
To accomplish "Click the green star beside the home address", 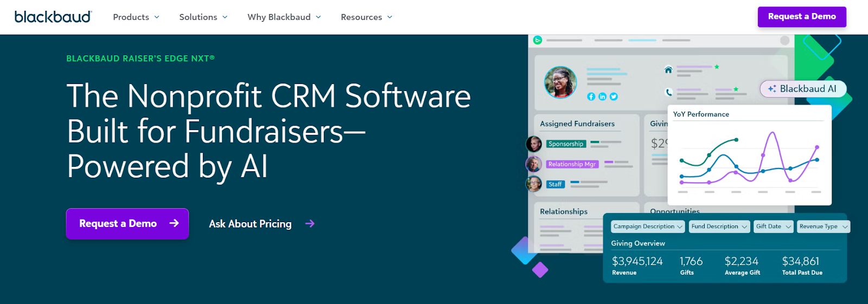I will click(717, 67).
